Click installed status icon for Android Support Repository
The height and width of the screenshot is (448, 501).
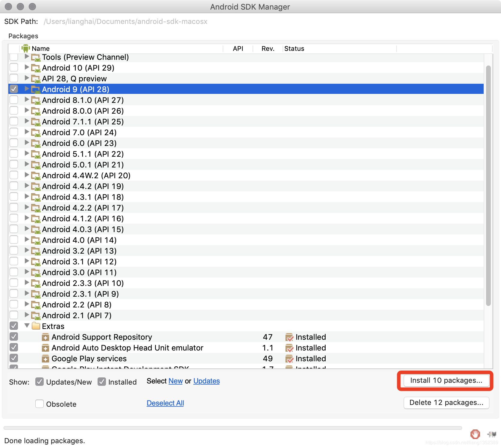click(289, 337)
